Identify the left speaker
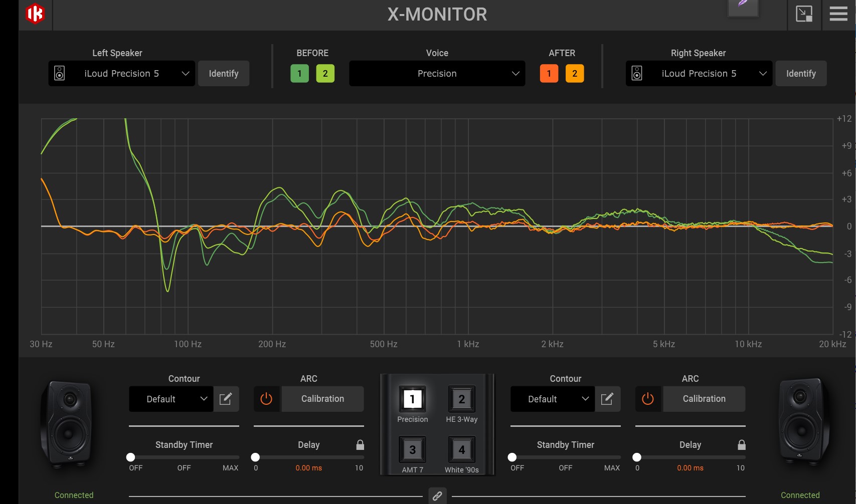856x504 pixels. click(224, 74)
